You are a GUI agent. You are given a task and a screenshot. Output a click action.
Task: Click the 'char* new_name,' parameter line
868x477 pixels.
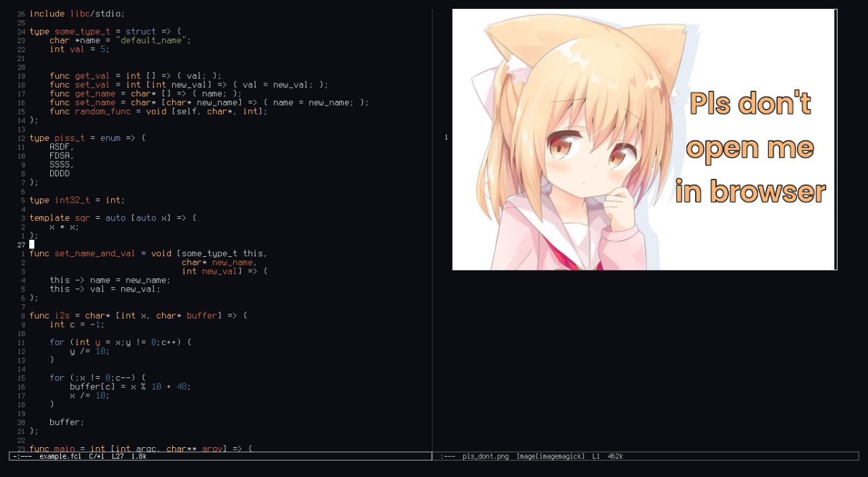point(219,262)
